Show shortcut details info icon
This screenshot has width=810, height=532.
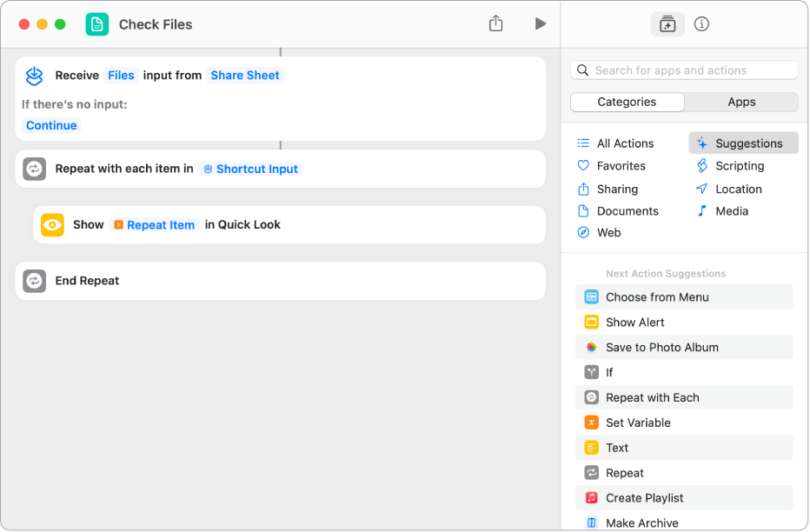[x=701, y=24]
